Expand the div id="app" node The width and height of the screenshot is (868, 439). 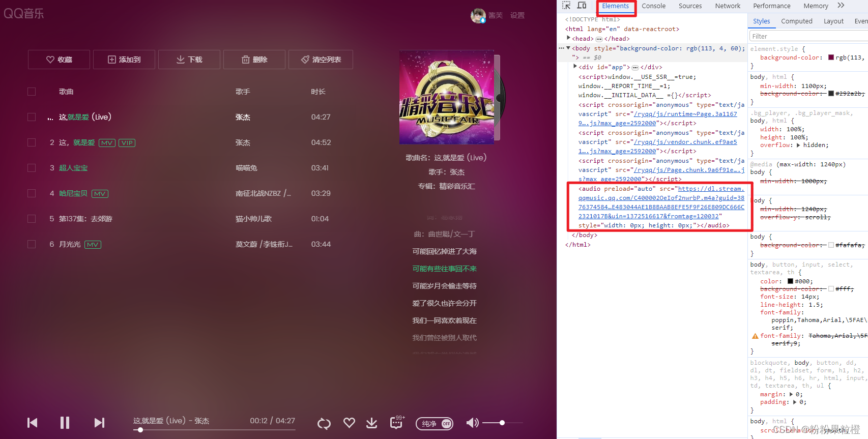coord(575,67)
